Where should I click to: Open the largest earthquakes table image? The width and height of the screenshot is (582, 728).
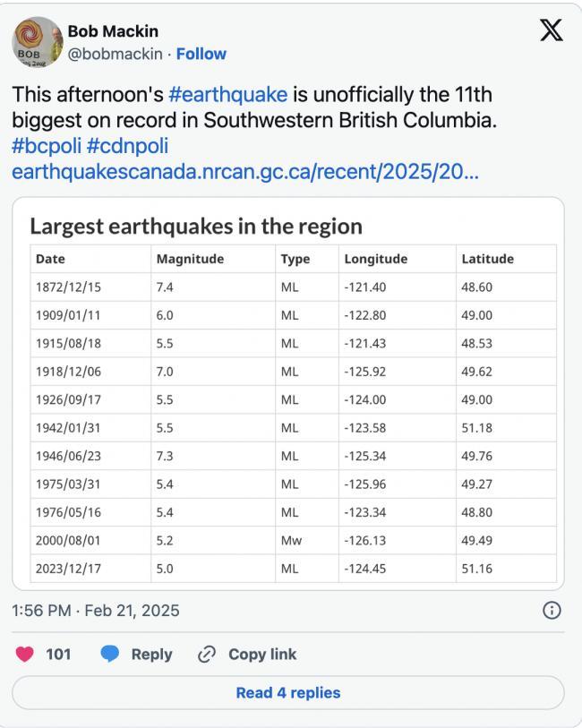click(x=288, y=394)
